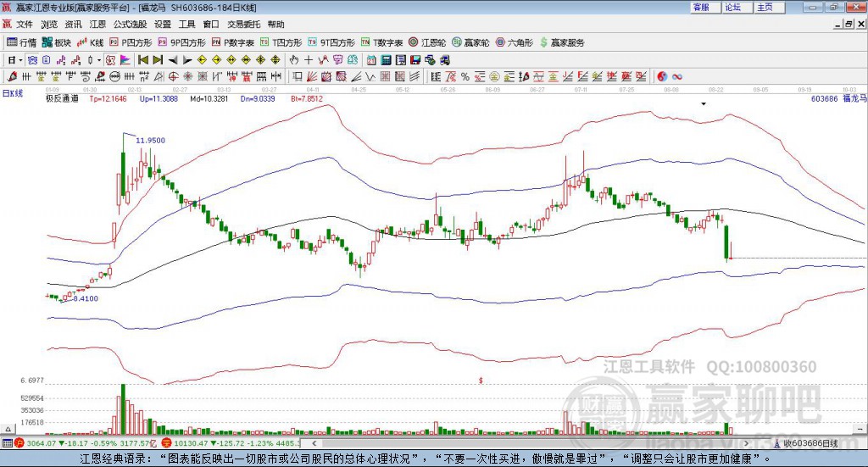Expand the candlestick style dropdown arrow
868x467 pixels.
click(99, 60)
